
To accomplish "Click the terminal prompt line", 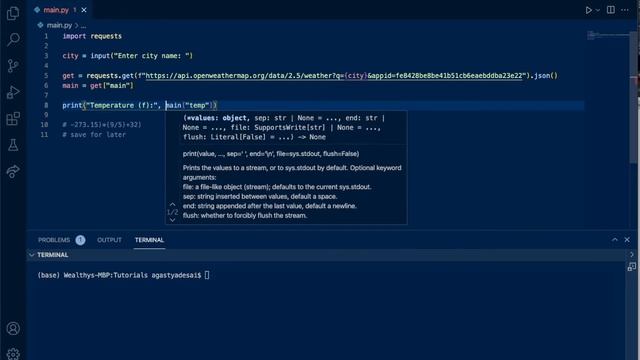I will coord(123,275).
